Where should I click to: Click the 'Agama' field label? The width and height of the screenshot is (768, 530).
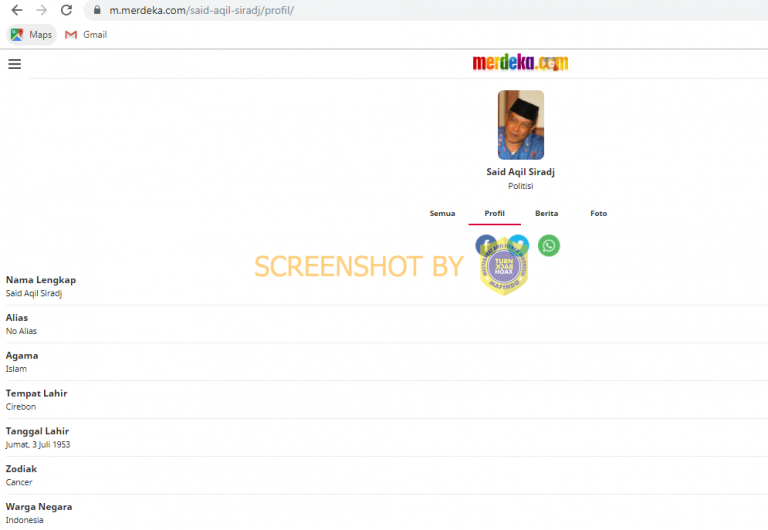coord(22,356)
